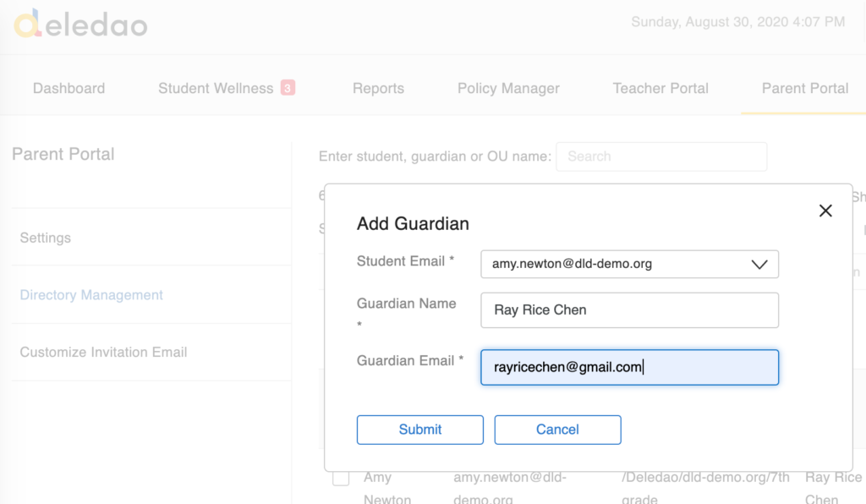
Task: Click the student/guardian Search field
Action: [x=661, y=156]
